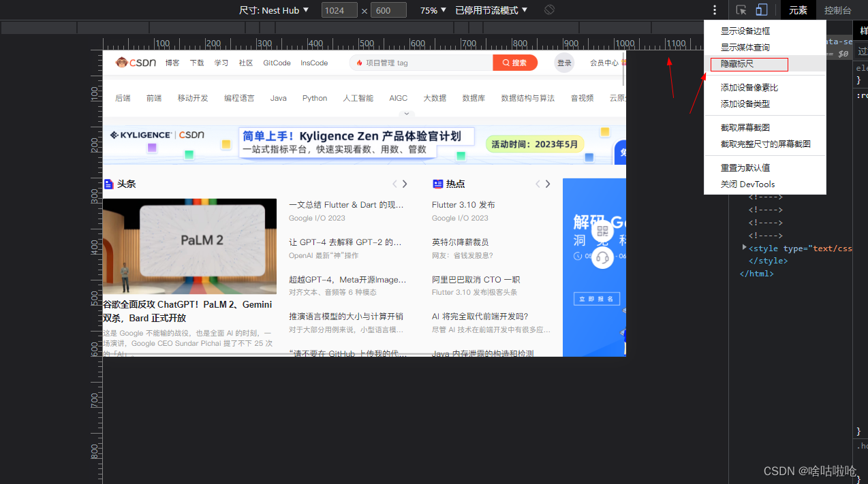Switch to the 控制台 tab
Viewport: 868px width, 484px height.
(837, 10)
